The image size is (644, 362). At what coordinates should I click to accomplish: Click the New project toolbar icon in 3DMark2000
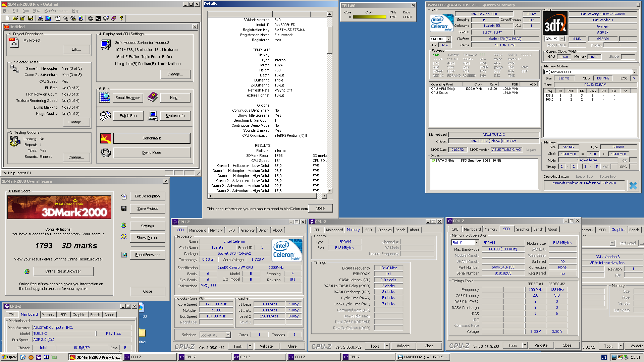pos(7,18)
